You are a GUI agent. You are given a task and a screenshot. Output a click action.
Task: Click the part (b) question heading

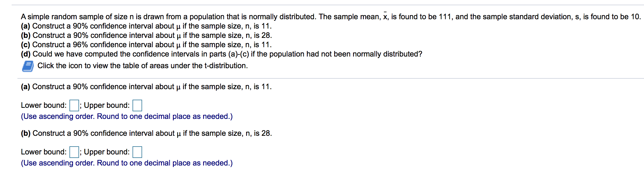point(145,133)
